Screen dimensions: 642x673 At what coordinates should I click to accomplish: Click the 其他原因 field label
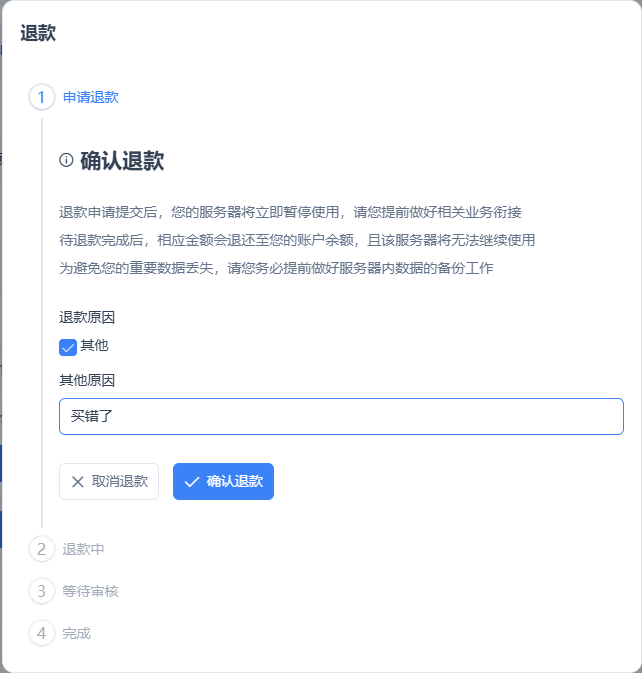coord(87,380)
